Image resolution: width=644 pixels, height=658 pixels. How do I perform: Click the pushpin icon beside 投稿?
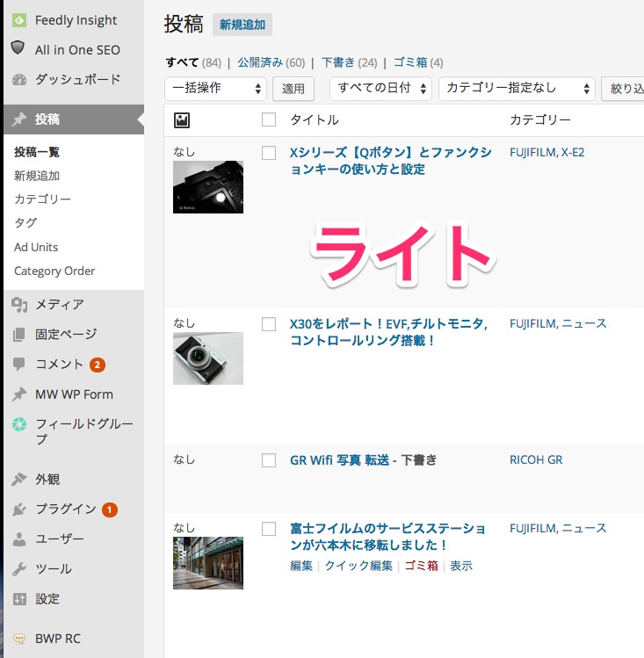pyautogui.click(x=19, y=119)
